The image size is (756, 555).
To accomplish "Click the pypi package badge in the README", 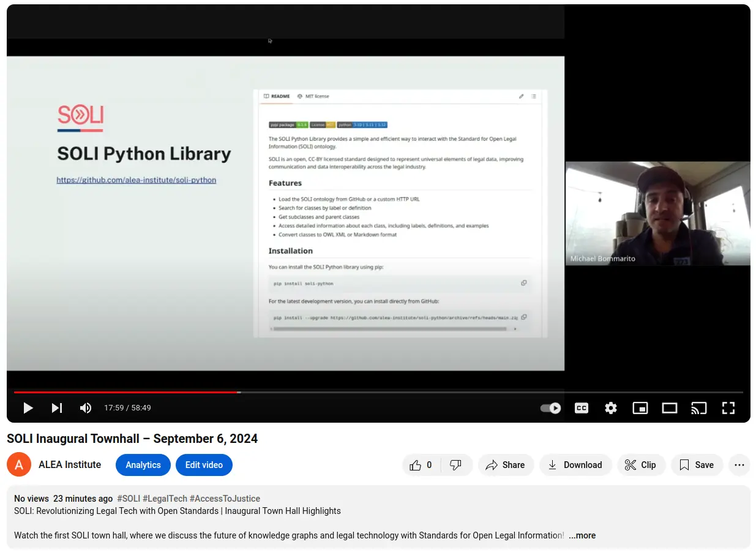I will 288,125.
